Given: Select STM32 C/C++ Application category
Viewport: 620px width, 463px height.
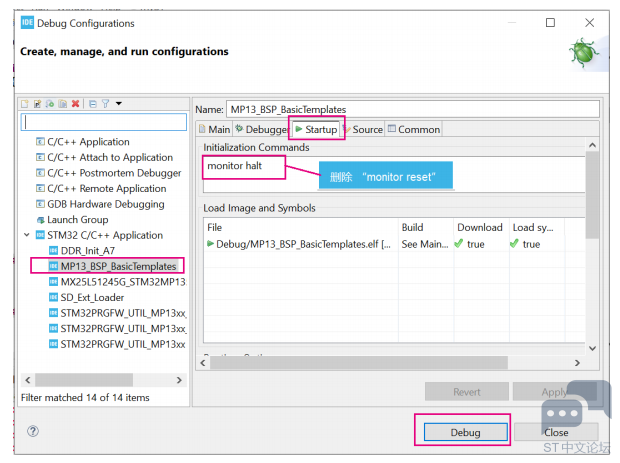Looking at the screenshot, I should click(105, 235).
